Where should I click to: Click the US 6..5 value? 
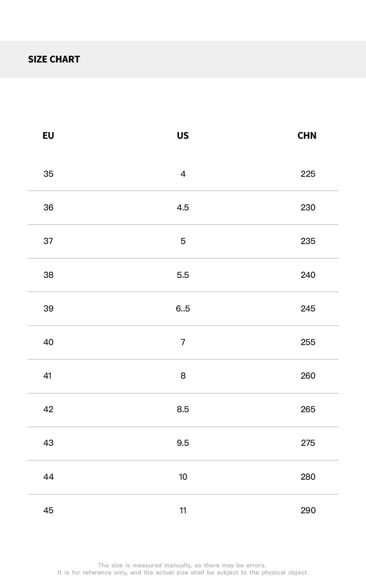pyautogui.click(x=183, y=309)
